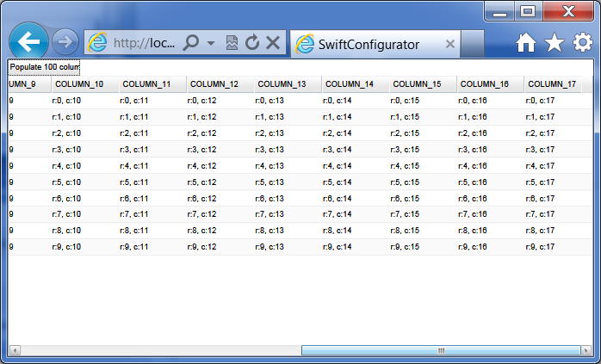Click the address bar URL field
Image resolution: width=601 pixels, height=364 pixels.
(x=144, y=43)
